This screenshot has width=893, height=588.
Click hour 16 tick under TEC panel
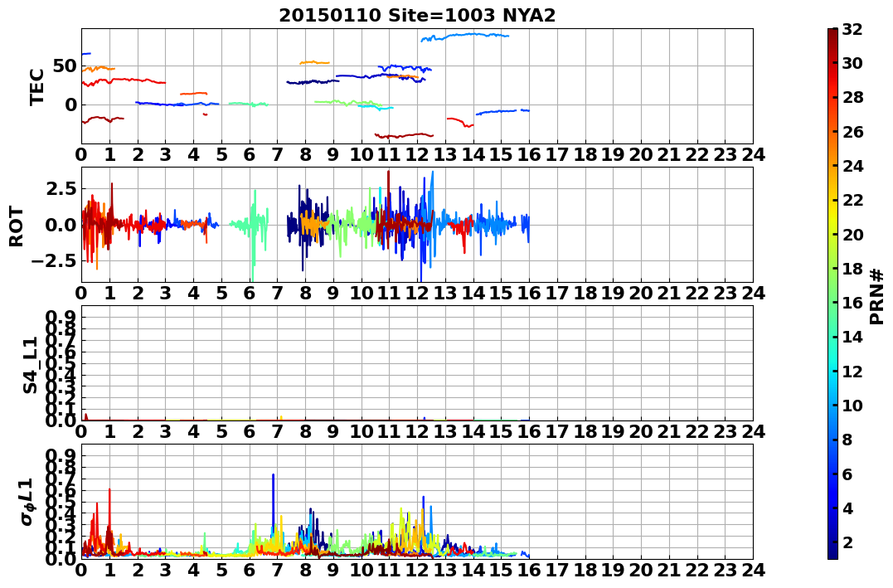pyautogui.click(x=529, y=154)
